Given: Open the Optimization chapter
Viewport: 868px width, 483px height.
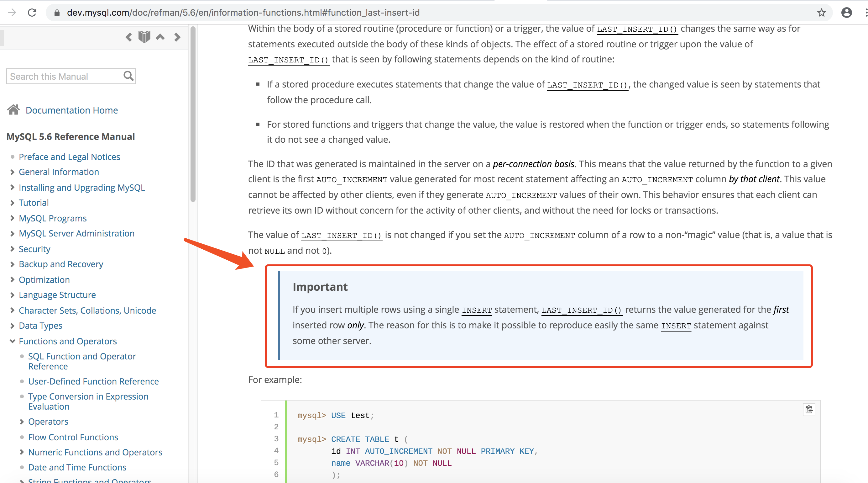Looking at the screenshot, I should pyautogui.click(x=44, y=280).
